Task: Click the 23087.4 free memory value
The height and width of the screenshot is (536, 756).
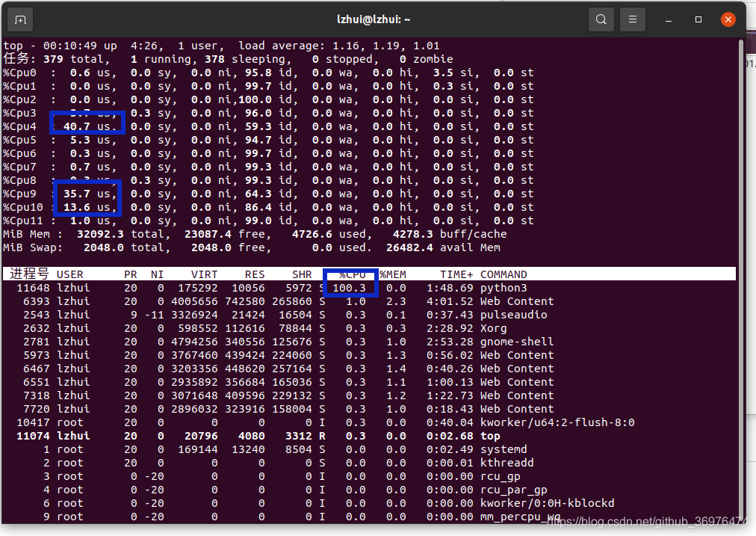Action: pos(208,235)
